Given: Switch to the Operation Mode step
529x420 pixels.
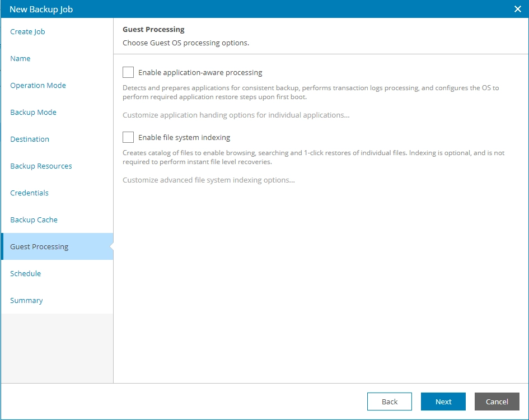Looking at the screenshot, I should 38,85.
